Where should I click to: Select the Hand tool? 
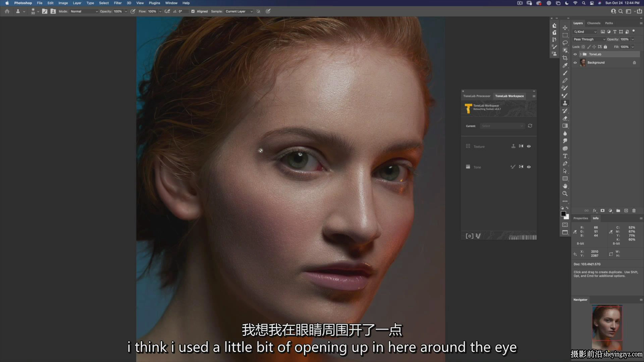pos(565,186)
